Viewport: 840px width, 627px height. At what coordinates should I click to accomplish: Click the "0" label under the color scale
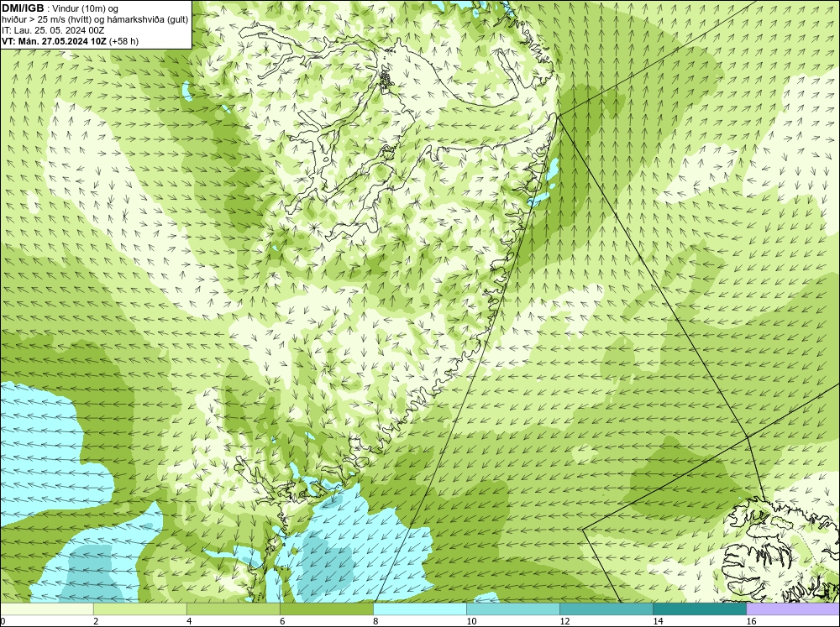point(3,621)
